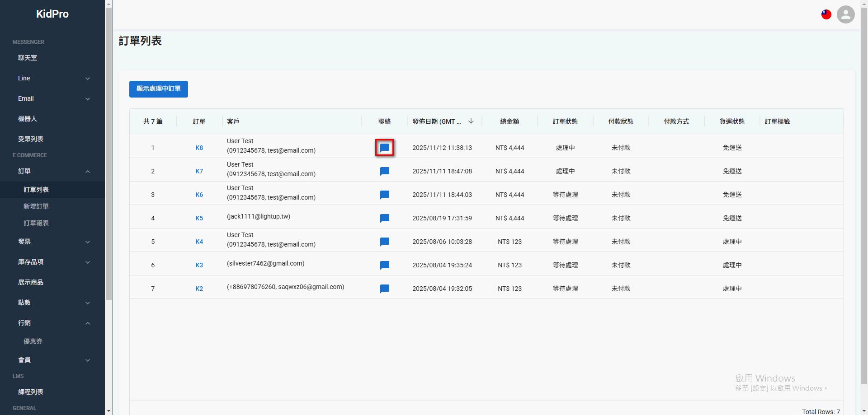The image size is (868, 415).
Task: Click the 付款狀態 column header
Action: 621,121
